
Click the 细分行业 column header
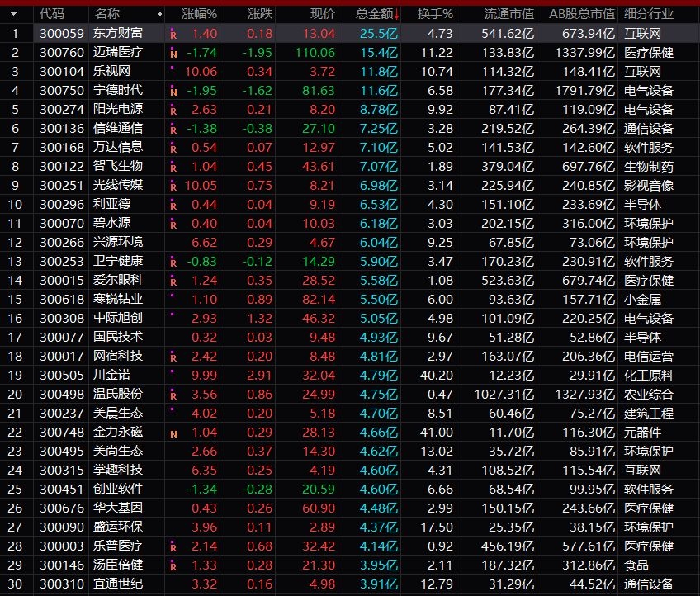649,14
